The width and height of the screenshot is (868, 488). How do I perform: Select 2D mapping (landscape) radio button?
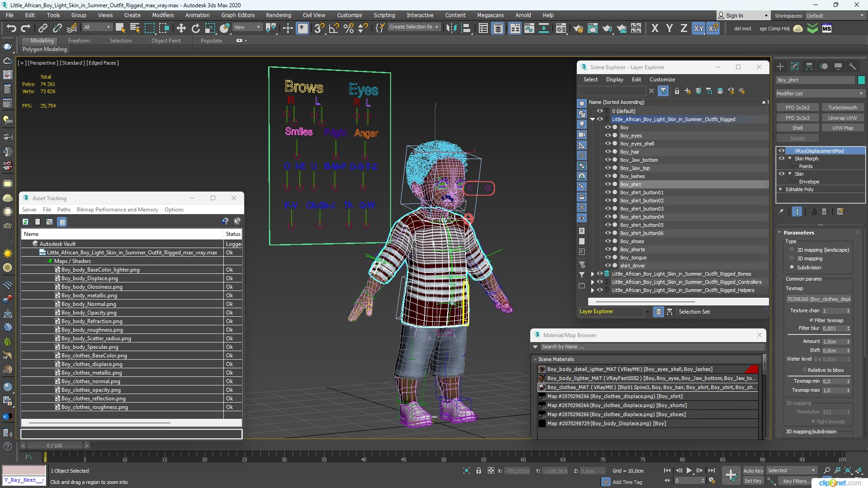pyautogui.click(x=792, y=250)
